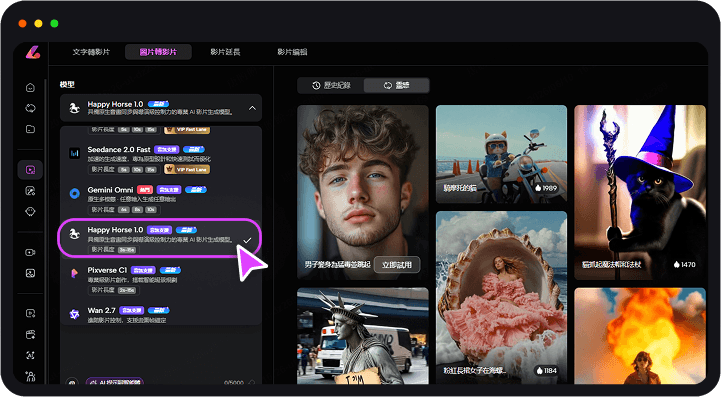This screenshot has height=397, width=721.
Task: Click the refresh loop icon in sidebar
Action: coord(30,108)
